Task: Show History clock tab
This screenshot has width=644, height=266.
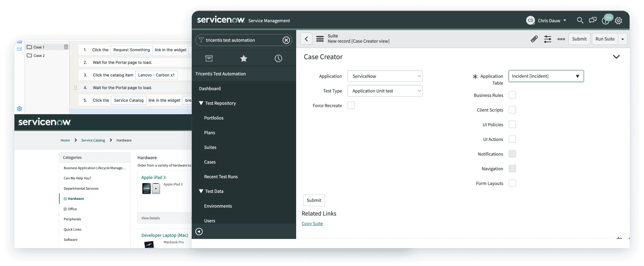Action: point(278,58)
